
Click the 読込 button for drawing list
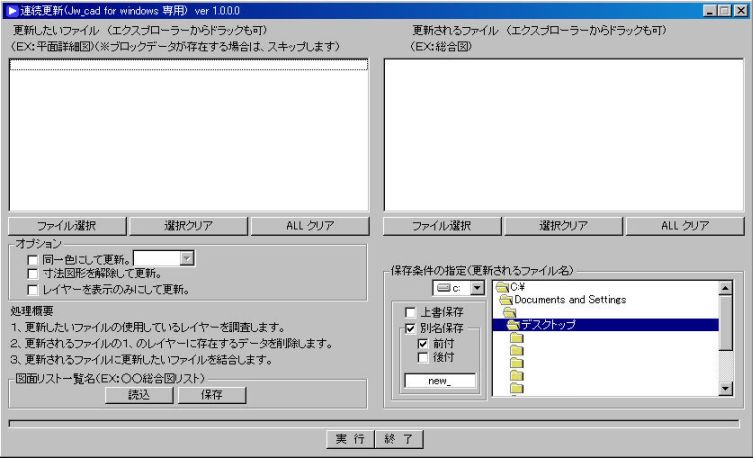pos(139,395)
